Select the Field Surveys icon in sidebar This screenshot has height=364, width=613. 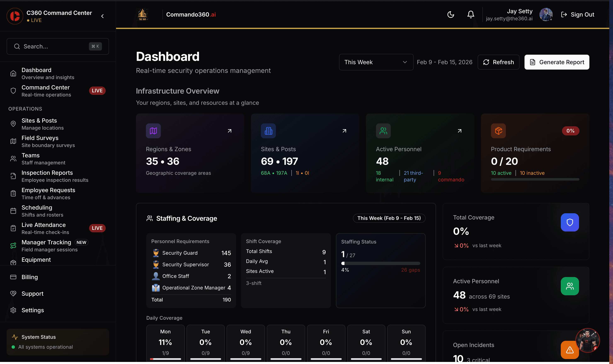(x=13, y=141)
